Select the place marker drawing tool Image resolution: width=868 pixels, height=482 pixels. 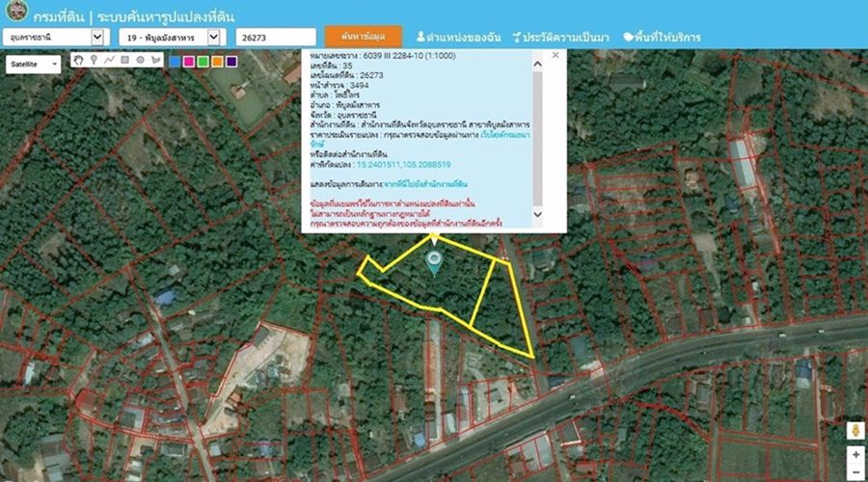[x=95, y=61]
